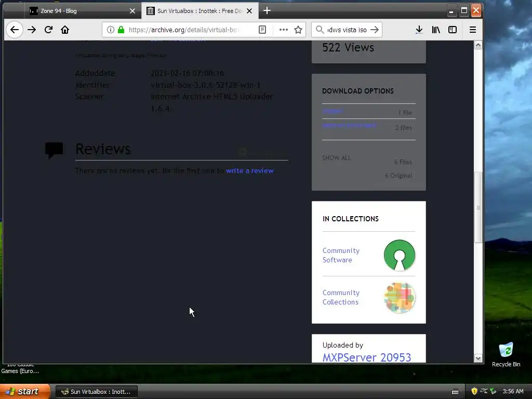
Task: Click the Safely Remove Hardware tray icon
Action: click(494, 391)
